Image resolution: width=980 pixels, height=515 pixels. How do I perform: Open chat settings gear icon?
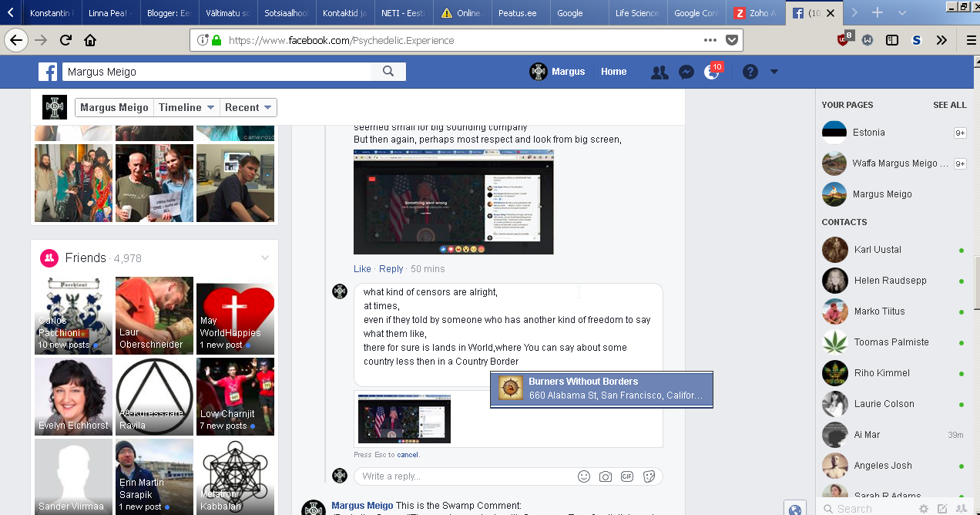click(923, 509)
